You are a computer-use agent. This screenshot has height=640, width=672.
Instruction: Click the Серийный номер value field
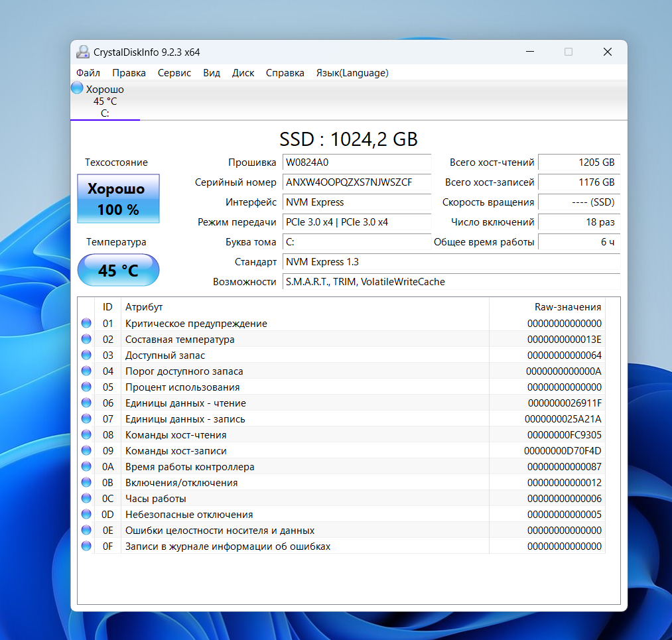[356, 182]
